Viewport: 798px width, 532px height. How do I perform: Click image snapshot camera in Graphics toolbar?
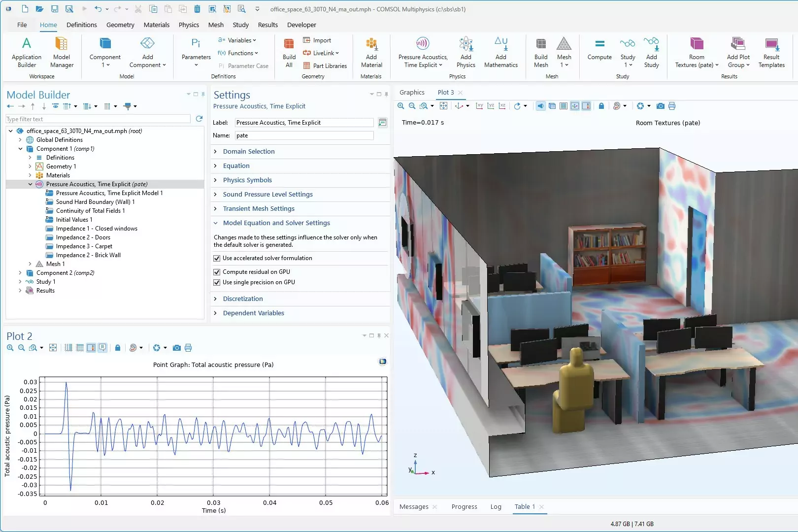pos(661,106)
